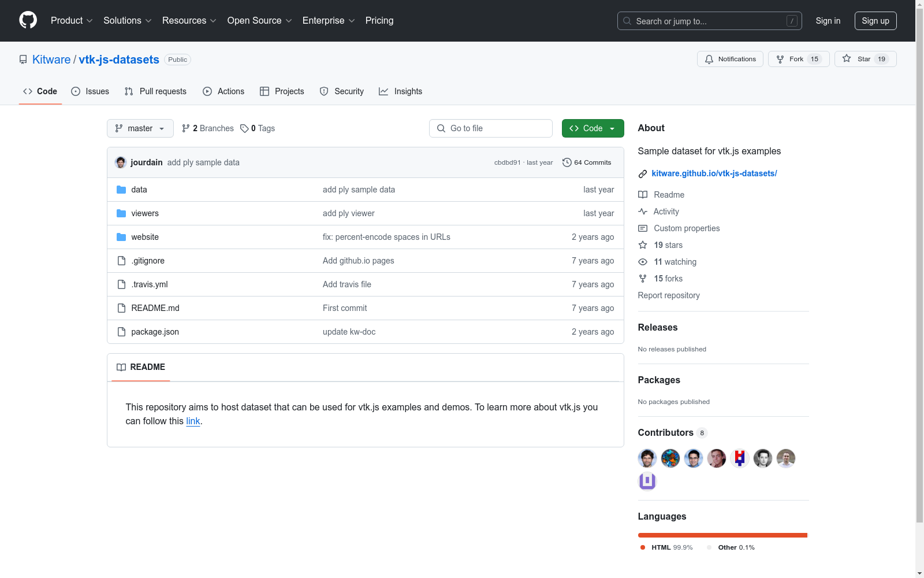Viewport: 924px width, 578px height.
Task: Expand the Resources menu
Action: point(189,20)
